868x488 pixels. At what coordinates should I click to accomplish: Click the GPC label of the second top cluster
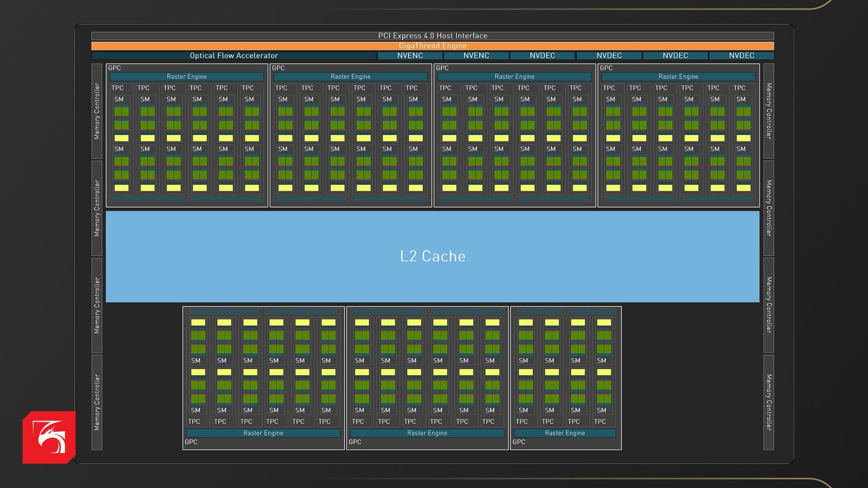tap(278, 68)
